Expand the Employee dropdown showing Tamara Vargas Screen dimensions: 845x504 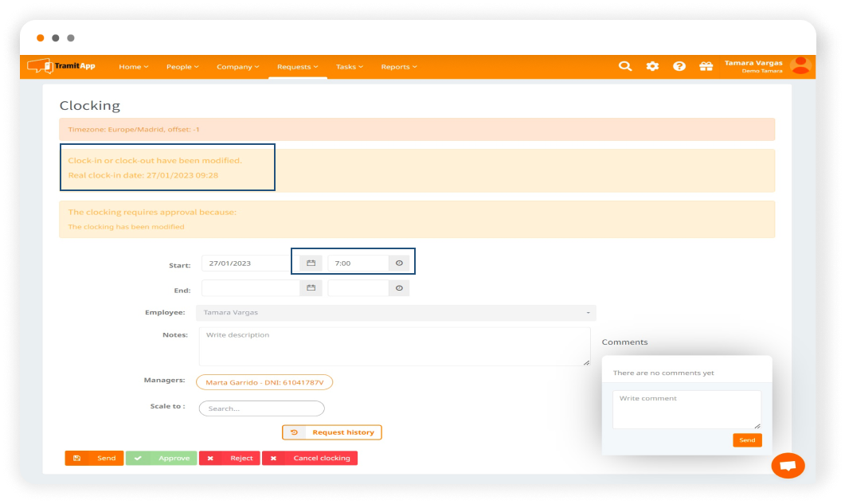pyautogui.click(x=396, y=313)
